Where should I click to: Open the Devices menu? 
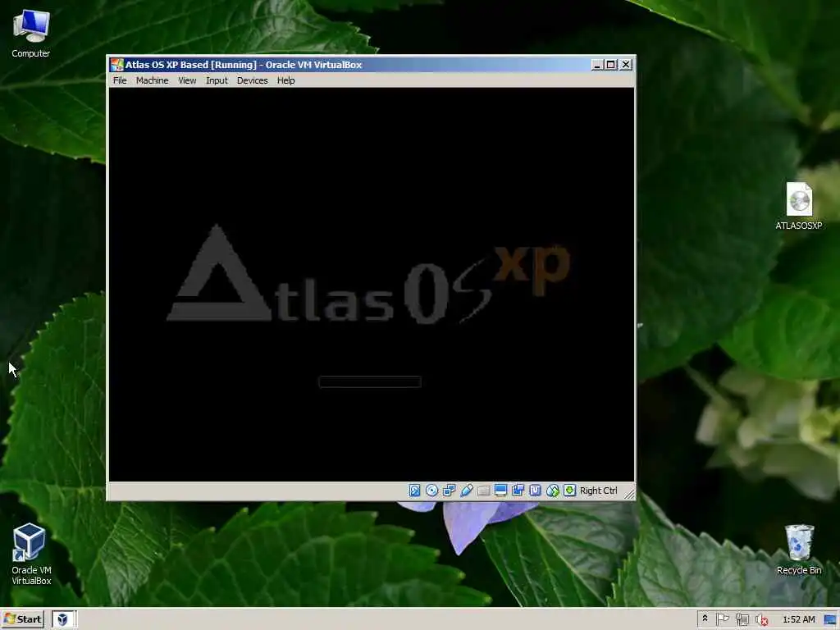click(253, 80)
